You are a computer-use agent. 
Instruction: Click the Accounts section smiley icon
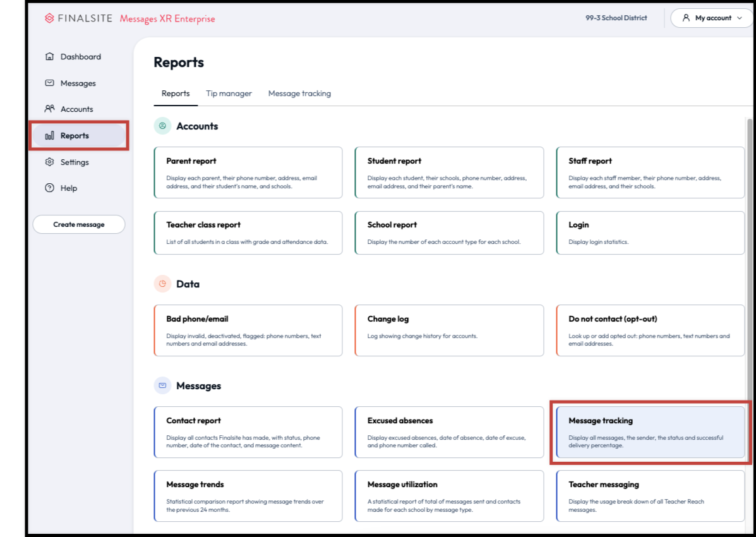coord(162,126)
